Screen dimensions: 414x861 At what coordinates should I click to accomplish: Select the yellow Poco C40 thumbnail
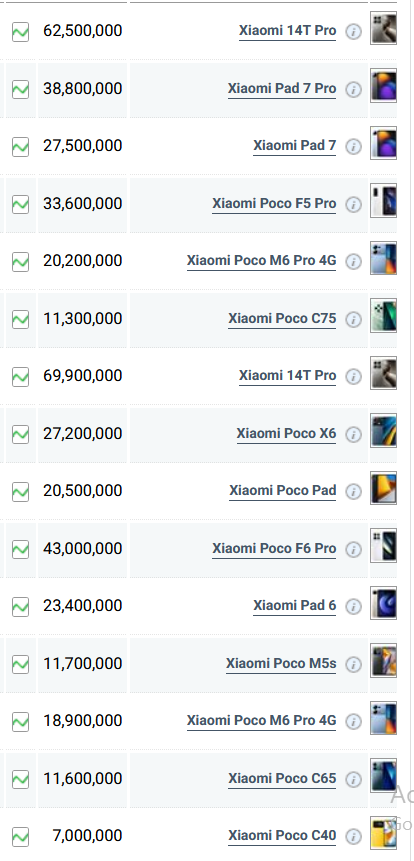tap(383, 833)
